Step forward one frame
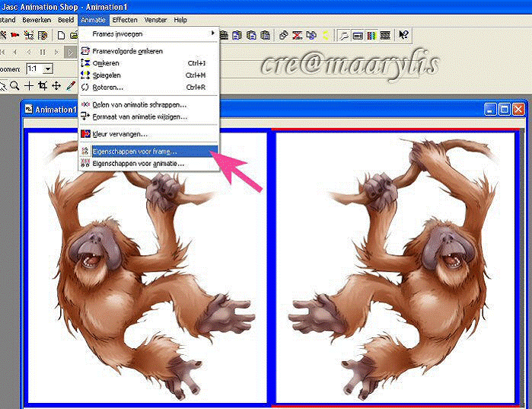 56,53
